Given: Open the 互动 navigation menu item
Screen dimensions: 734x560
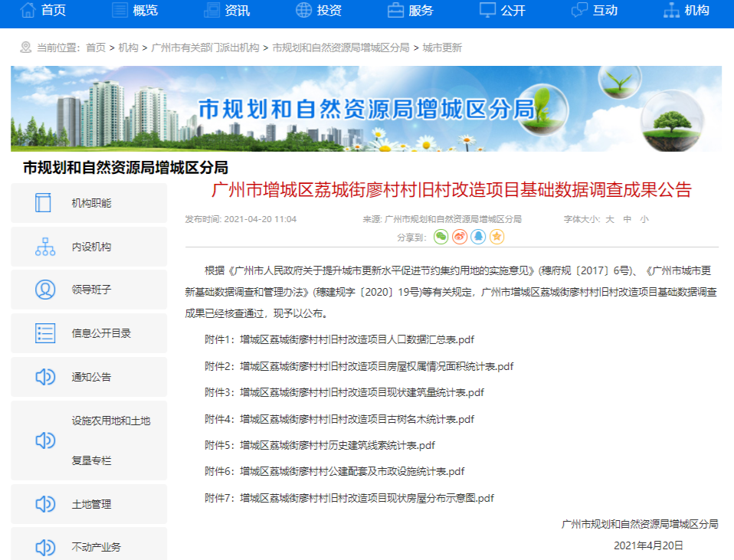Looking at the screenshot, I should 595,11.
